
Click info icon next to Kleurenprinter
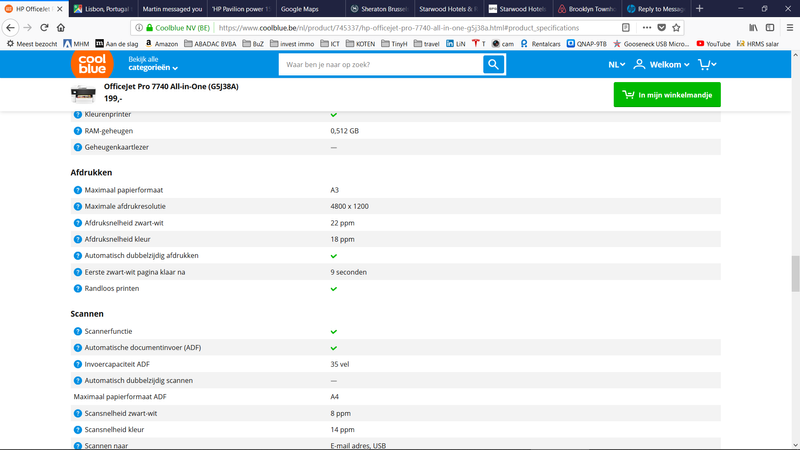[78, 114]
